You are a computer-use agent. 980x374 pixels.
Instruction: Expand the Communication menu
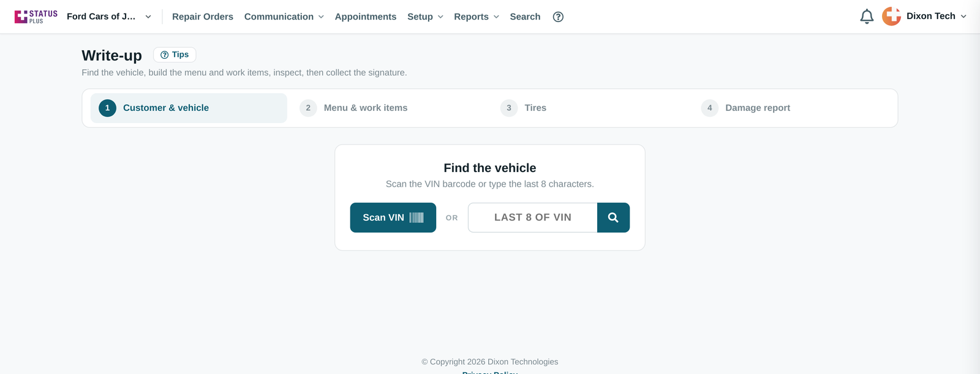coord(284,17)
